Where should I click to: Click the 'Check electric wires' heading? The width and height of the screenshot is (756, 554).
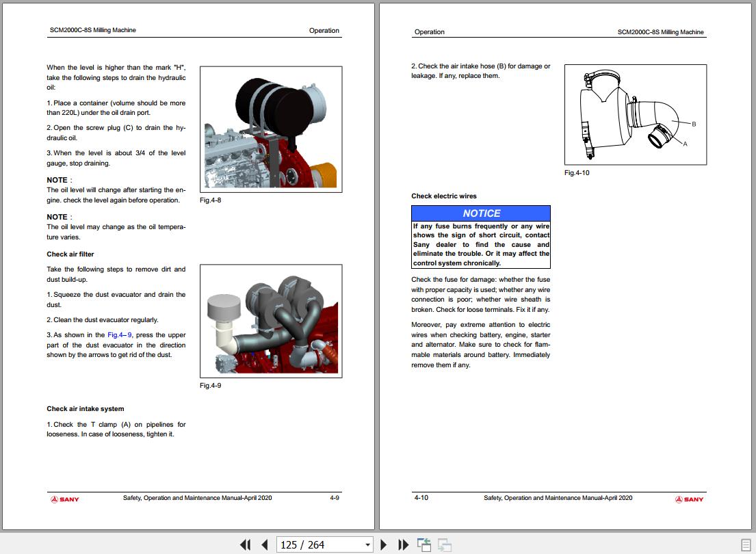444,196
